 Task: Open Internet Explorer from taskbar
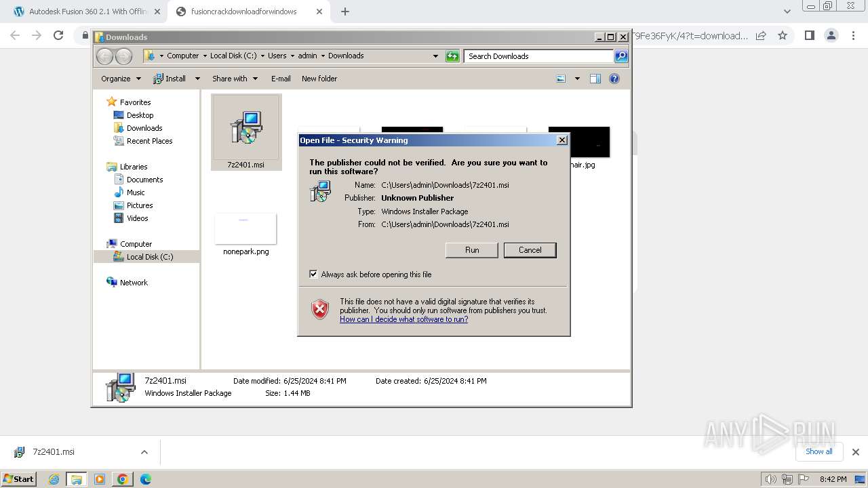(54, 479)
